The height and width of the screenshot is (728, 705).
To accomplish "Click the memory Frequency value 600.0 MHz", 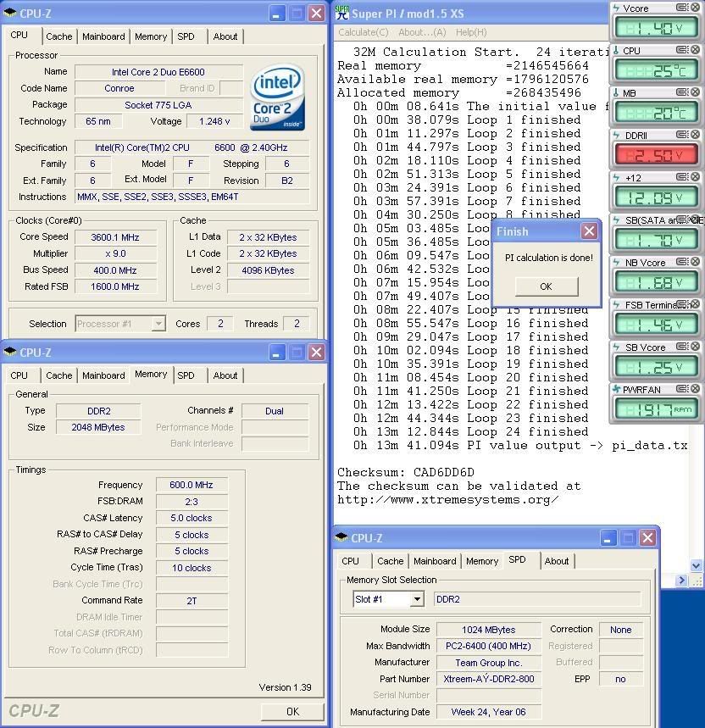I will 192,485.
